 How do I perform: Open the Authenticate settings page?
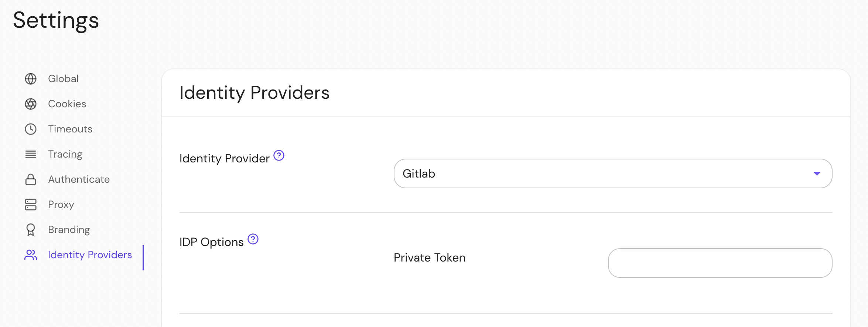pos(79,179)
